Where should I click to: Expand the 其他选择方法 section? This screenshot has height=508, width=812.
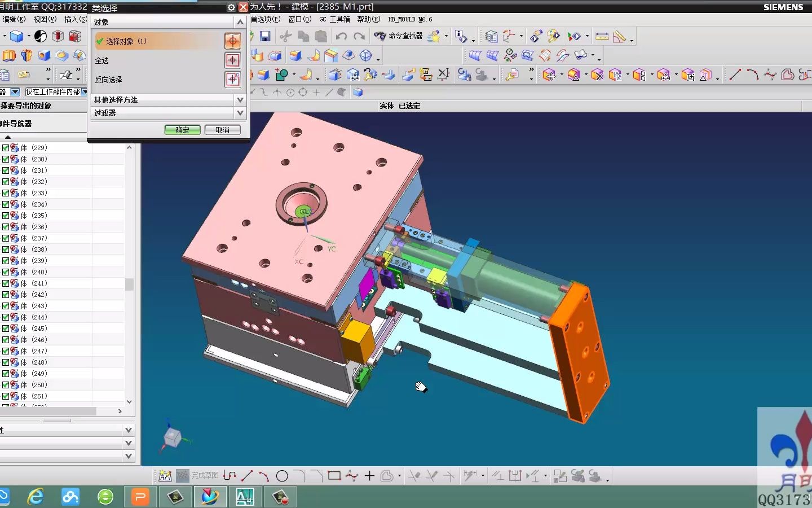pyautogui.click(x=240, y=100)
